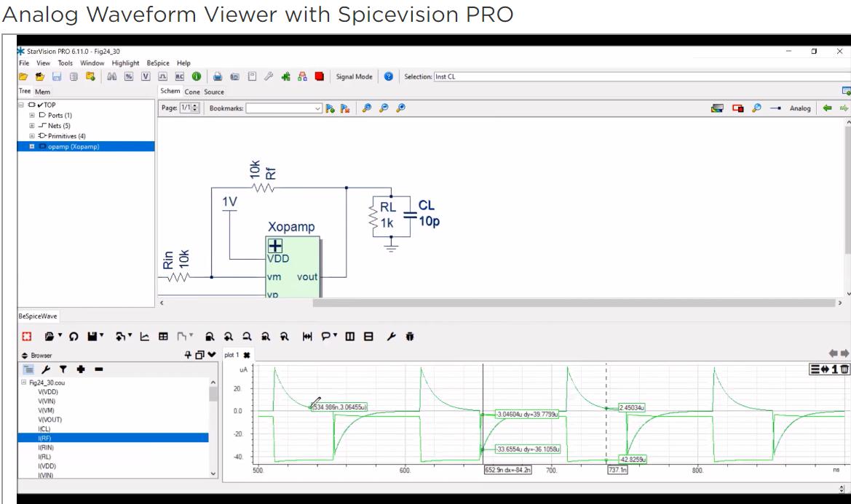Click the horizontal split layout icon

click(368, 337)
